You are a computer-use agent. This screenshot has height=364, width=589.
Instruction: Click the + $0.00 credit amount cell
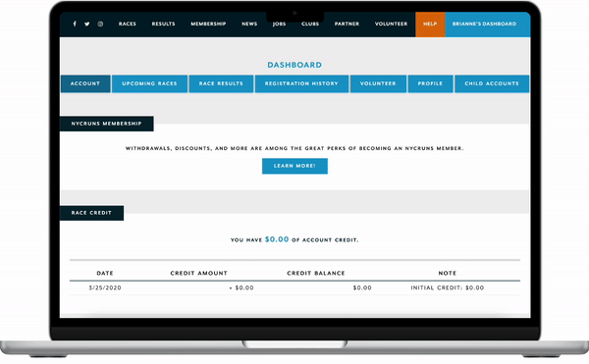[241, 287]
